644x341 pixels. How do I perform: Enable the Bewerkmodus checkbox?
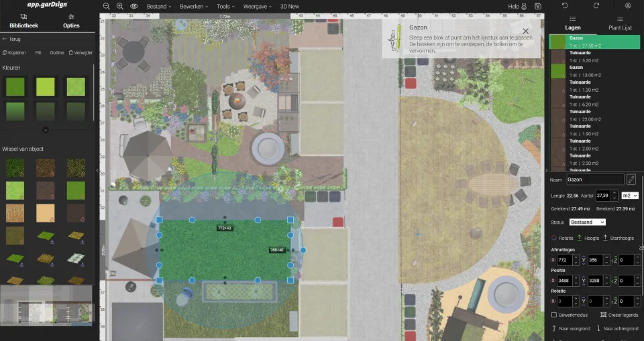554,315
